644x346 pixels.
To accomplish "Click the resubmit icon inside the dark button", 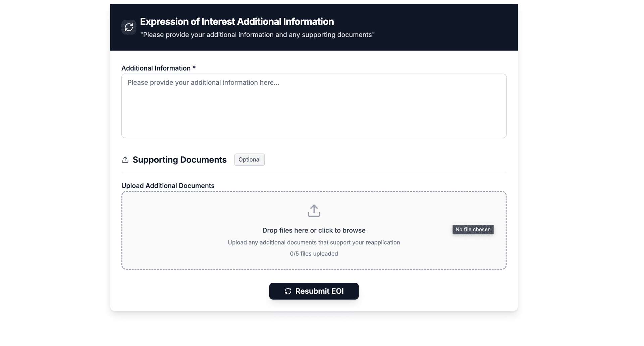I will (x=288, y=291).
